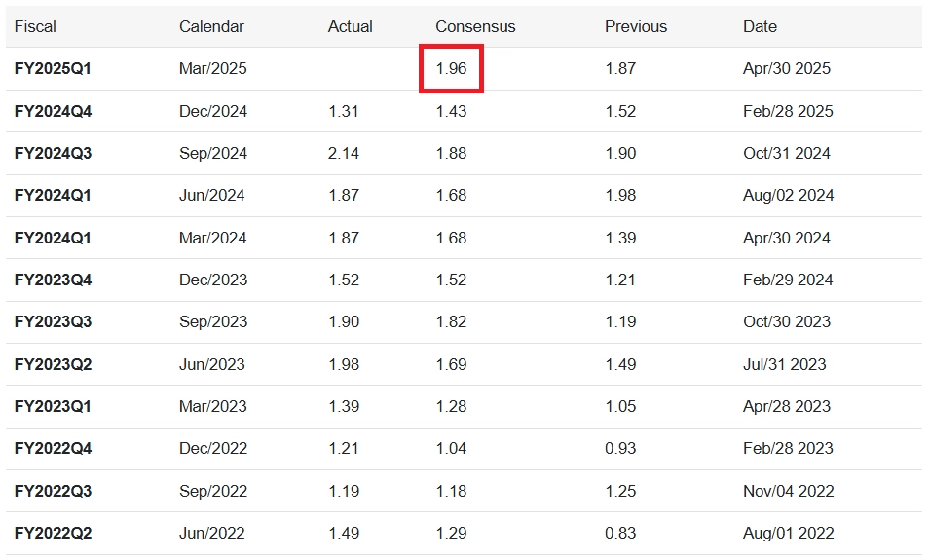Click the Feb/28 2025 date cell
The height and width of the screenshot is (560, 929).
[788, 111]
